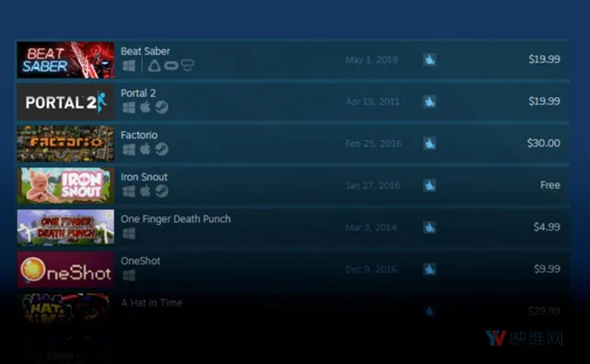Image resolution: width=590 pixels, height=364 pixels.
Task: Click the $19.99 price of Portal 2
Action: (544, 101)
